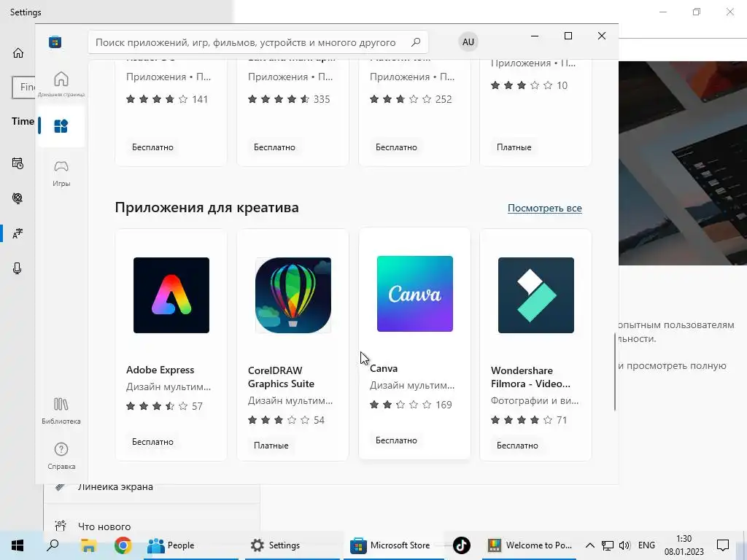Click Бесплатно button under Wondershare Filmora
Viewport: 747px width, 560px height.
click(517, 446)
